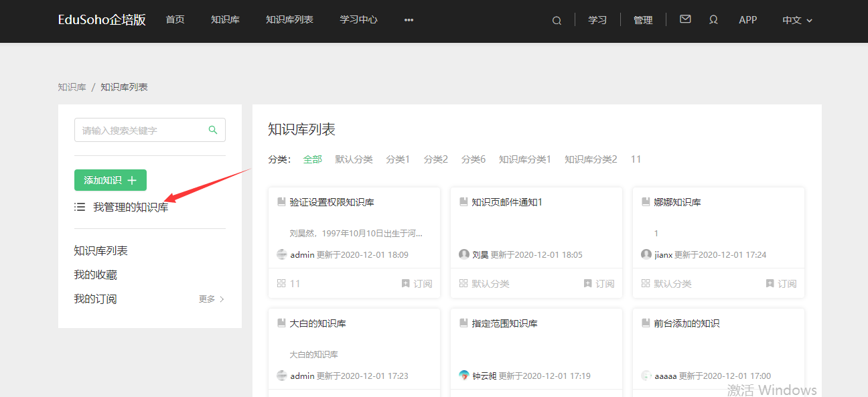Click the green search icon in keyword field
This screenshot has width=868, height=397.
tap(213, 130)
